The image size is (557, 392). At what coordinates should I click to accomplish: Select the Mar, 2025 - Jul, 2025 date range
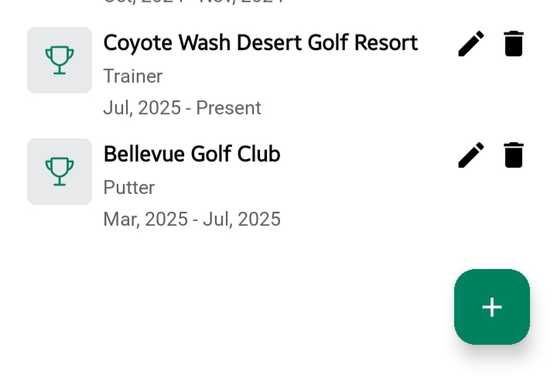[x=191, y=220]
